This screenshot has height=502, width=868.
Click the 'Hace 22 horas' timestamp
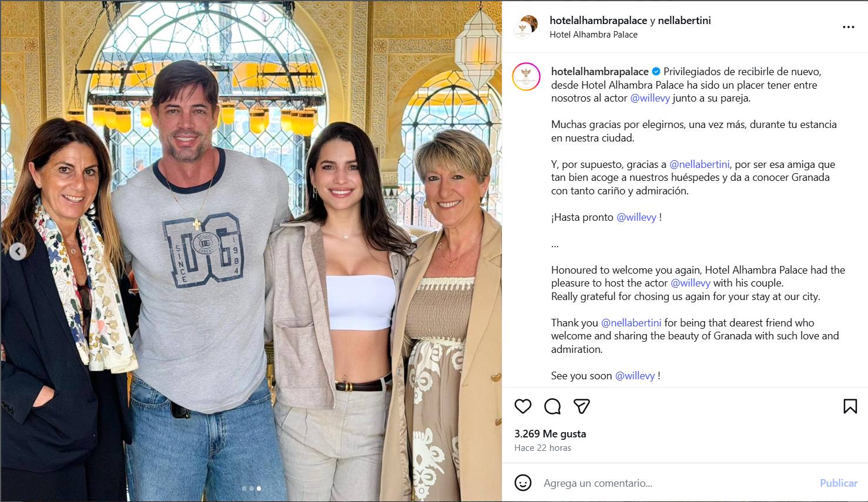pyautogui.click(x=542, y=448)
